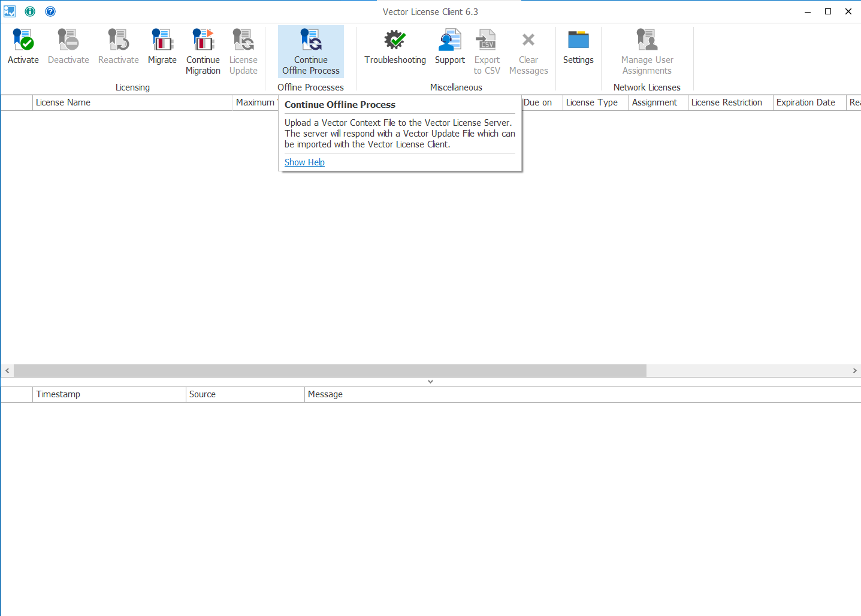Click the Maximum column header
Viewport: 861px width, 616px height.
(255, 102)
